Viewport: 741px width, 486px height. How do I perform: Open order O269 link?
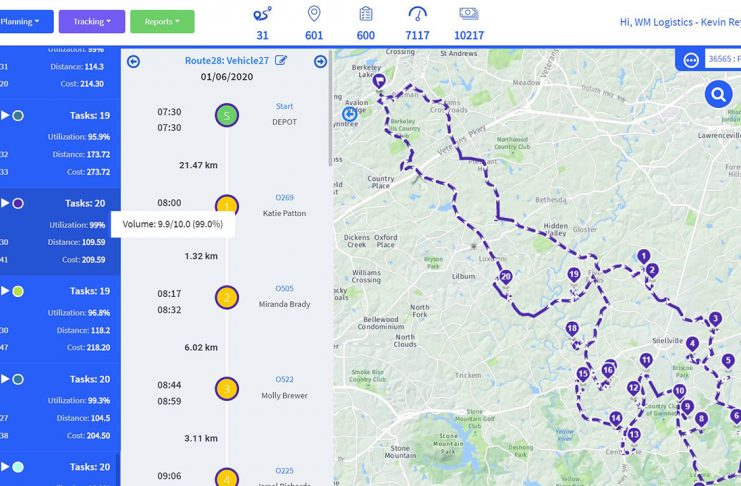click(x=284, y=198)
